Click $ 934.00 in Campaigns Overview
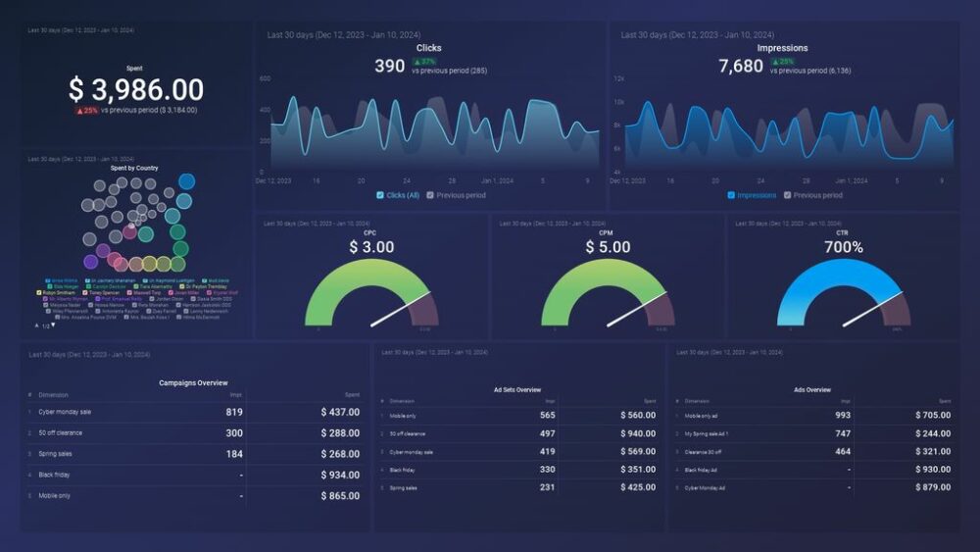Screen dimensions: 980x552 [x=341, y=476]
